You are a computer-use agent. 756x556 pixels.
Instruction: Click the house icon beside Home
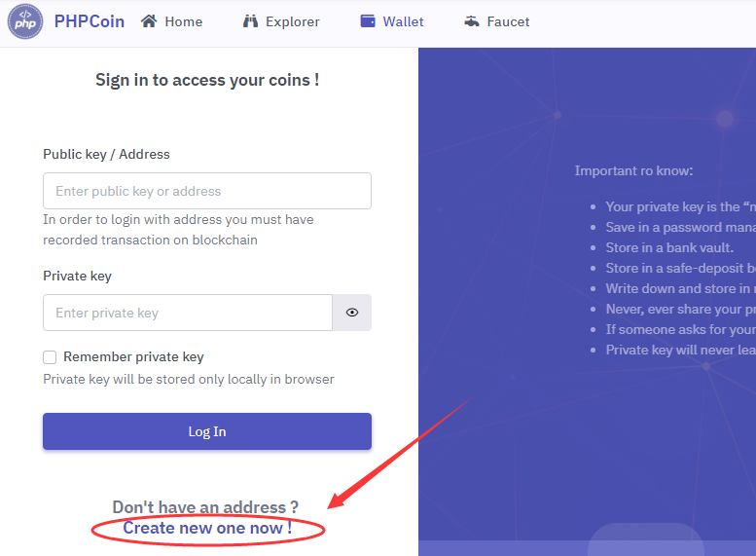(149, 21)
